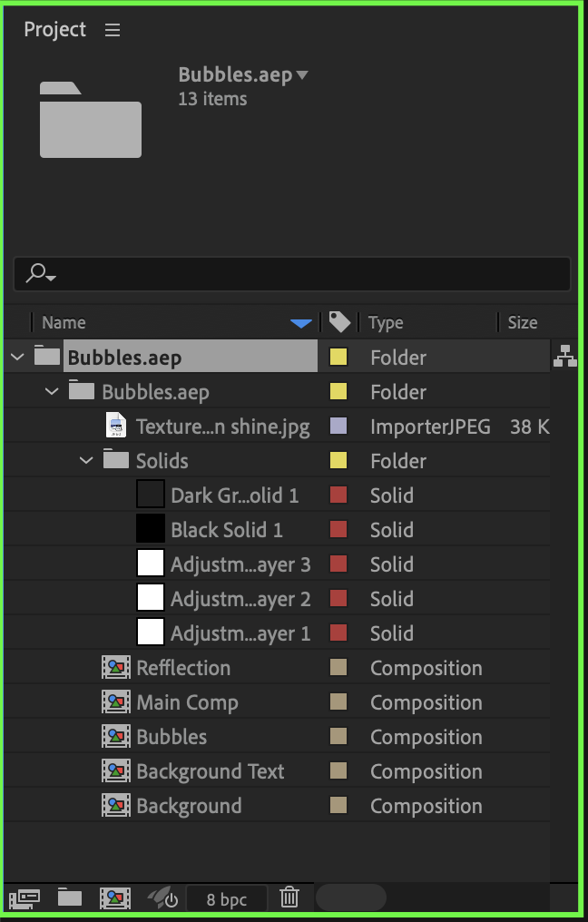Open the project flowchart view icon
The width and height of the screenshot is (588, 922).
564,358
